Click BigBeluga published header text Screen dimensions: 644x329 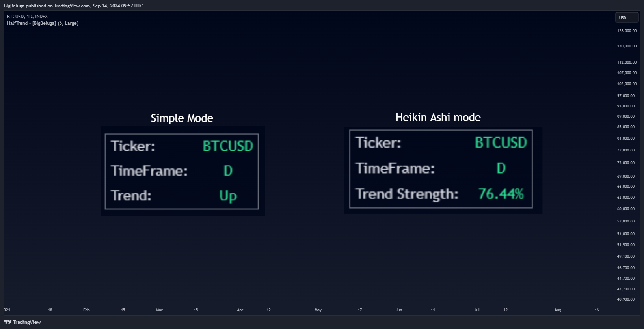[x=73, y=6]
